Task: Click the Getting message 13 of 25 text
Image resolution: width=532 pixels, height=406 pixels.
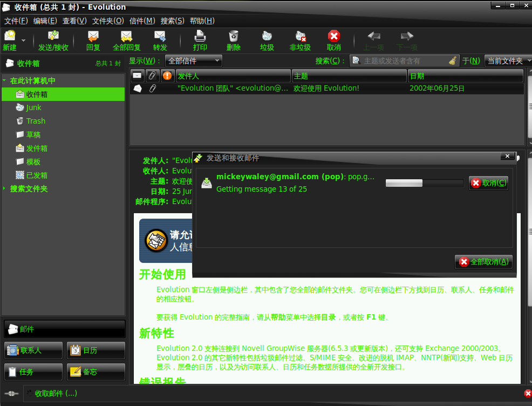Action: click(262, 189)
